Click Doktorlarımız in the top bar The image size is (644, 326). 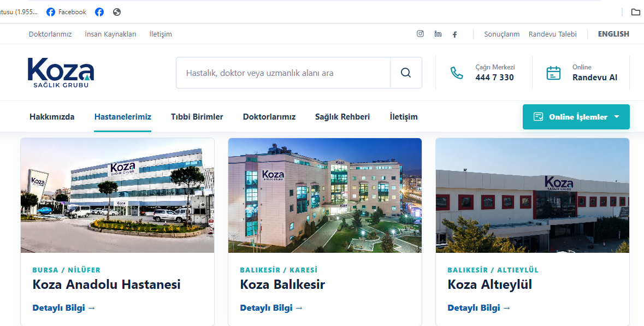50,34
